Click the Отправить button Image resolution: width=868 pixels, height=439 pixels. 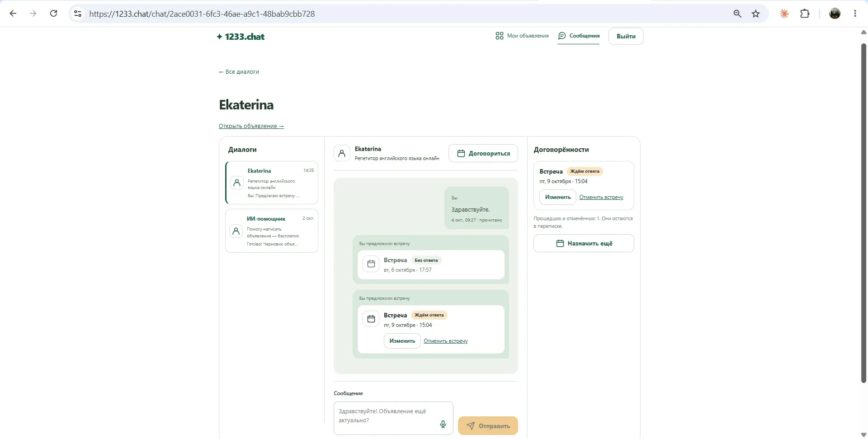(488, 426)
